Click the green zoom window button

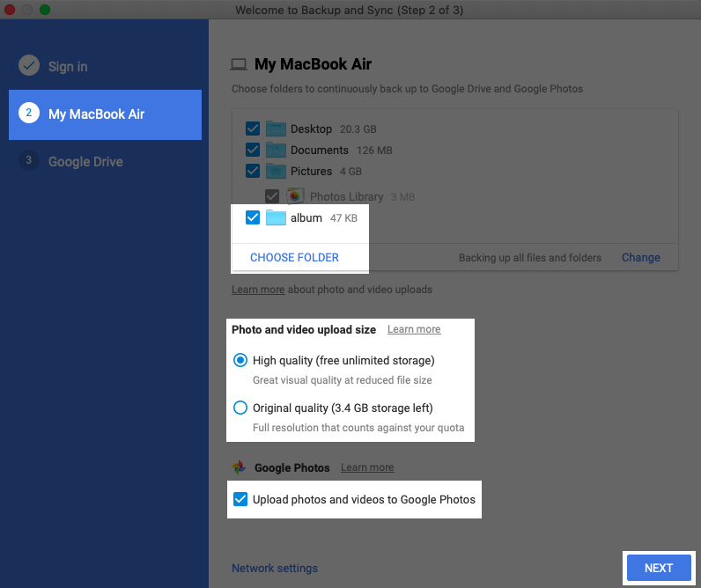pyautogui.click(x=45, y=10)
